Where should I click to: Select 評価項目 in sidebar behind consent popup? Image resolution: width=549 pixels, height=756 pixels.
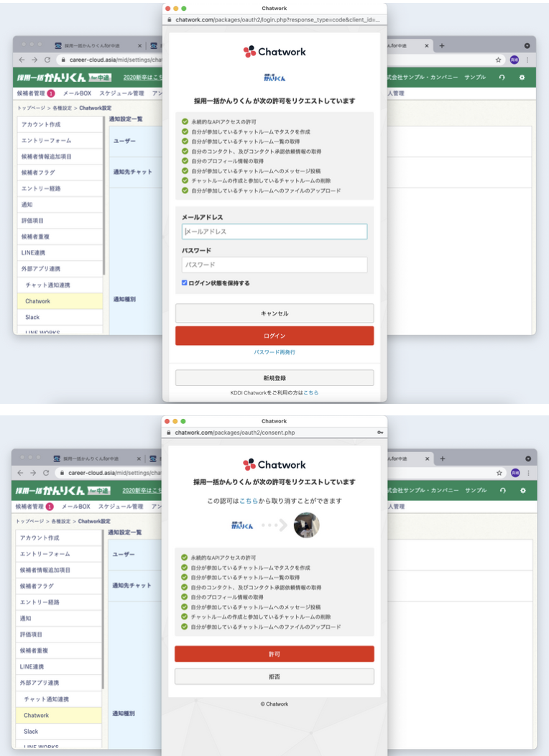58,634
